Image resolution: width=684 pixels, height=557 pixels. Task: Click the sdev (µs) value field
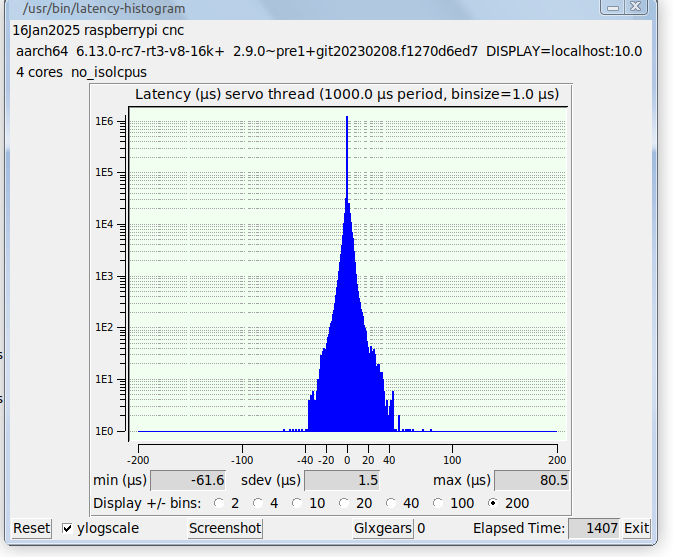[342, 480]
